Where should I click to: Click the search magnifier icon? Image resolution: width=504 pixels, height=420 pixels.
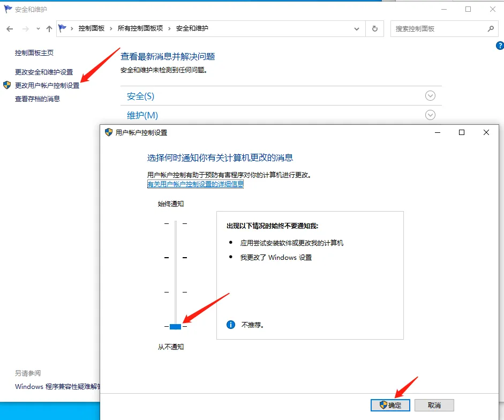[491, 28]
